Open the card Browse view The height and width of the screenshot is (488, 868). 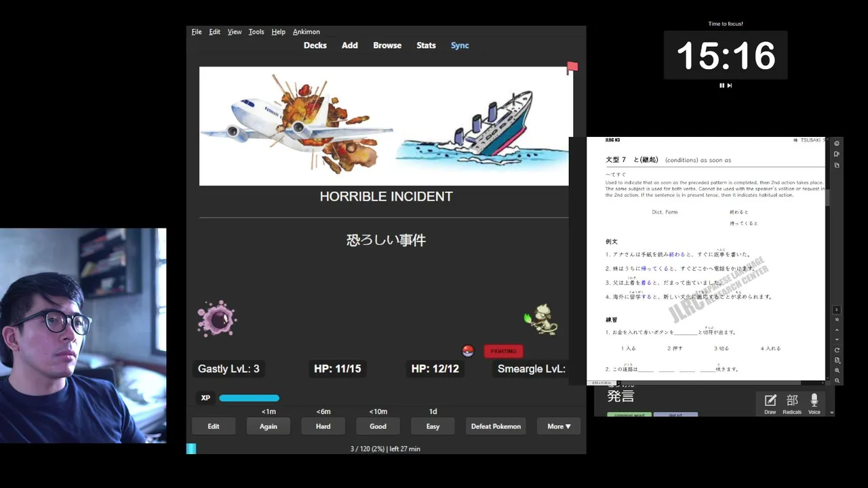387,45
